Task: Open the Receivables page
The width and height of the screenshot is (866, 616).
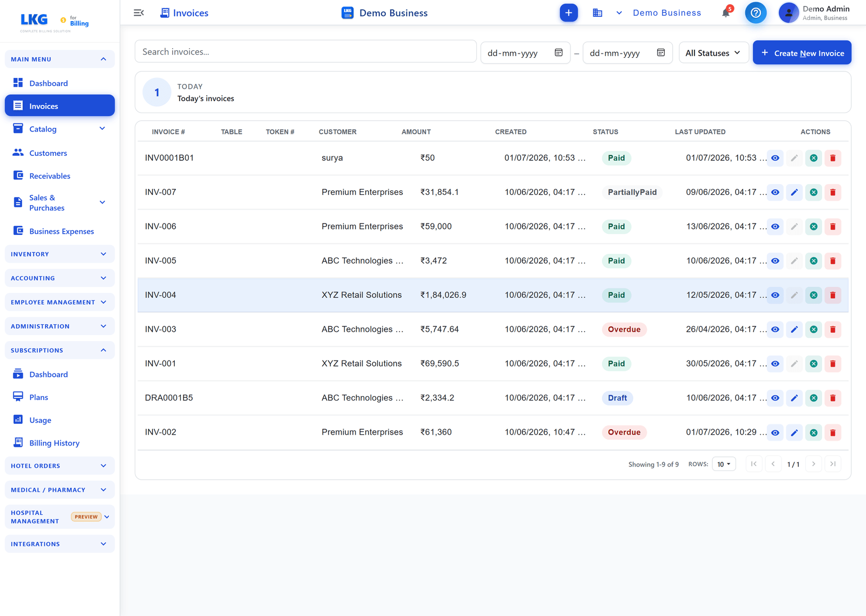Action: click(x=60, y=175)
